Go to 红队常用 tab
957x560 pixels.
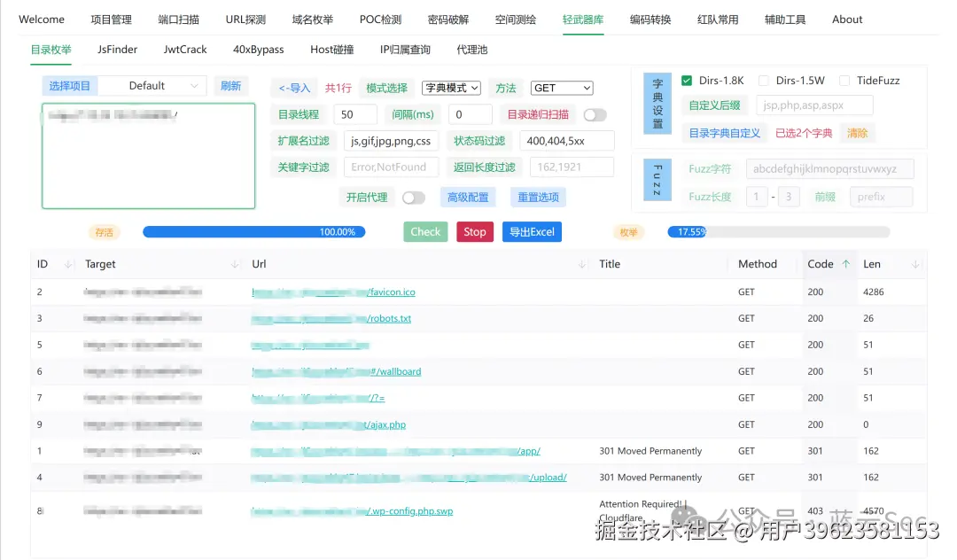coord(718,19)
